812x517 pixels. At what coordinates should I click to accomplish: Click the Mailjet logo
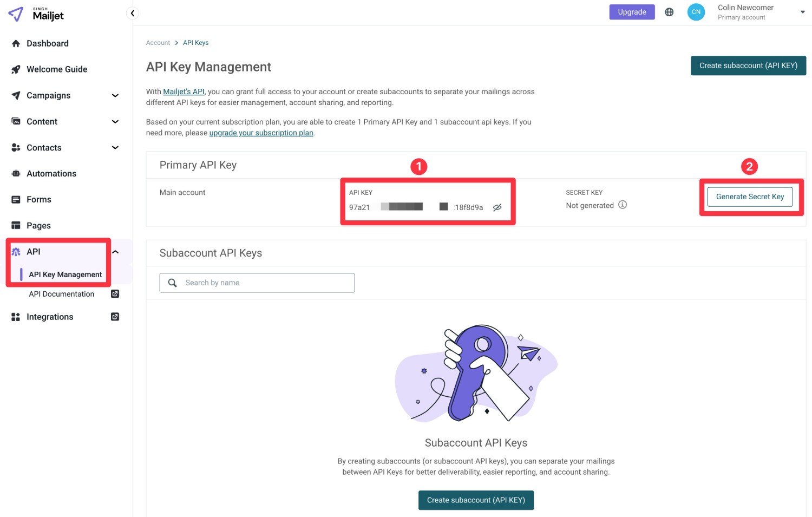36,14
